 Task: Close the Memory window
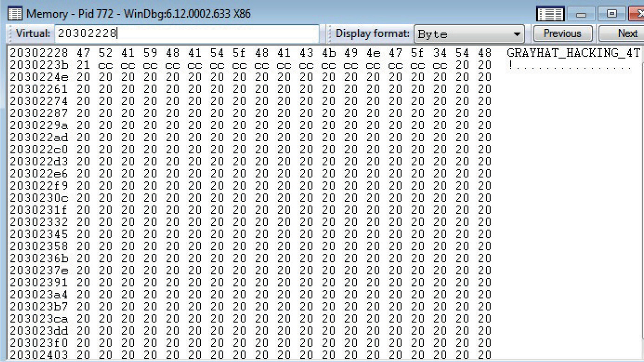click(x=636, y=14)
